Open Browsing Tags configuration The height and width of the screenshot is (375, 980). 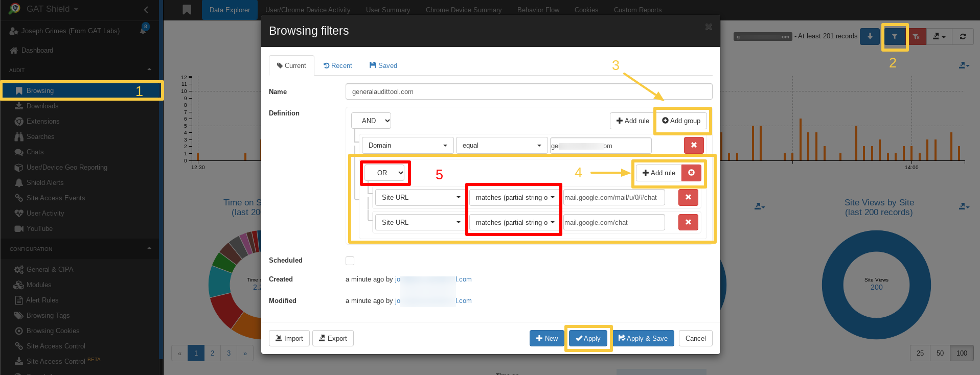[48, 315]
